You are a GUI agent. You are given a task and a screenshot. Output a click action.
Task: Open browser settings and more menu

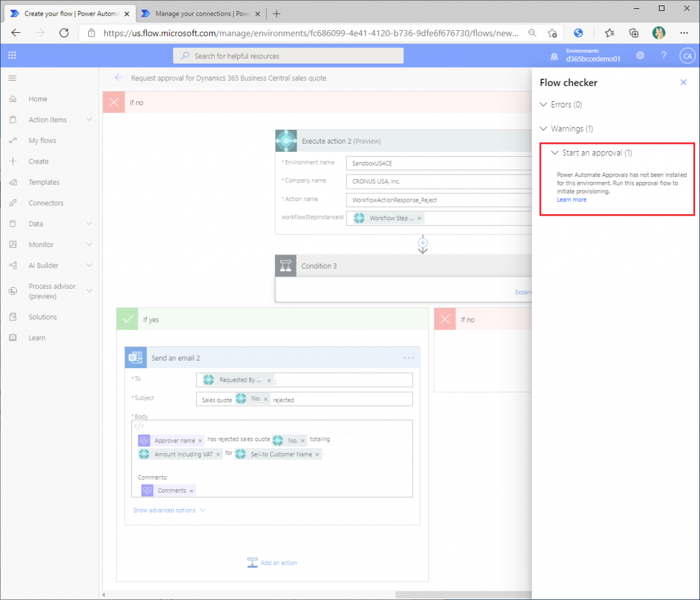point(684,33)
